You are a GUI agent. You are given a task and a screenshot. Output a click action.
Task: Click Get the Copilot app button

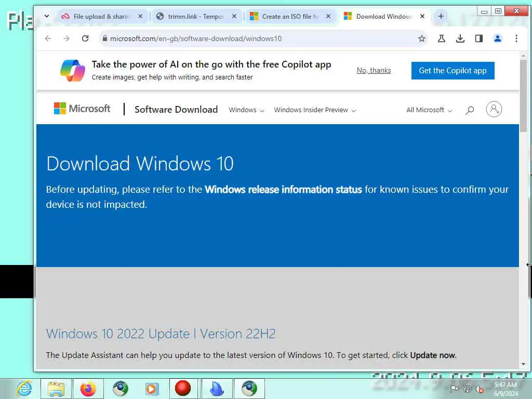(x=453, y=71)
